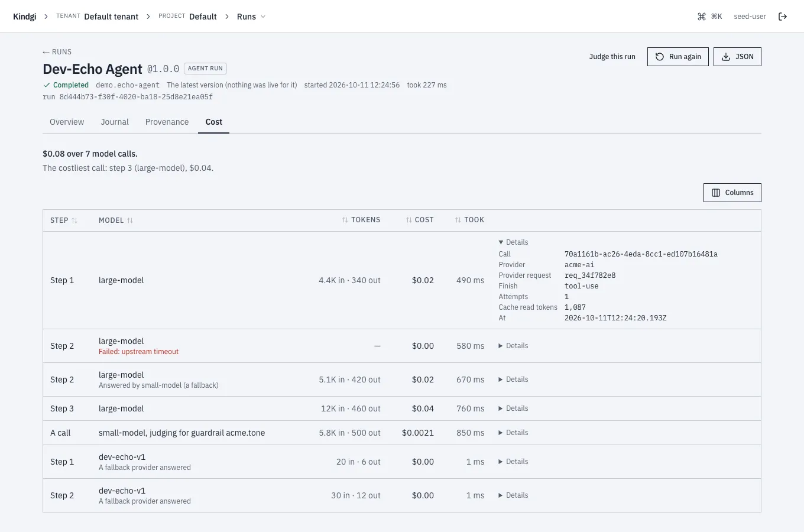Collapse the expanded Details for Step 1 large-model
Viewport: 804px width, 532px height.
point(513,242)
